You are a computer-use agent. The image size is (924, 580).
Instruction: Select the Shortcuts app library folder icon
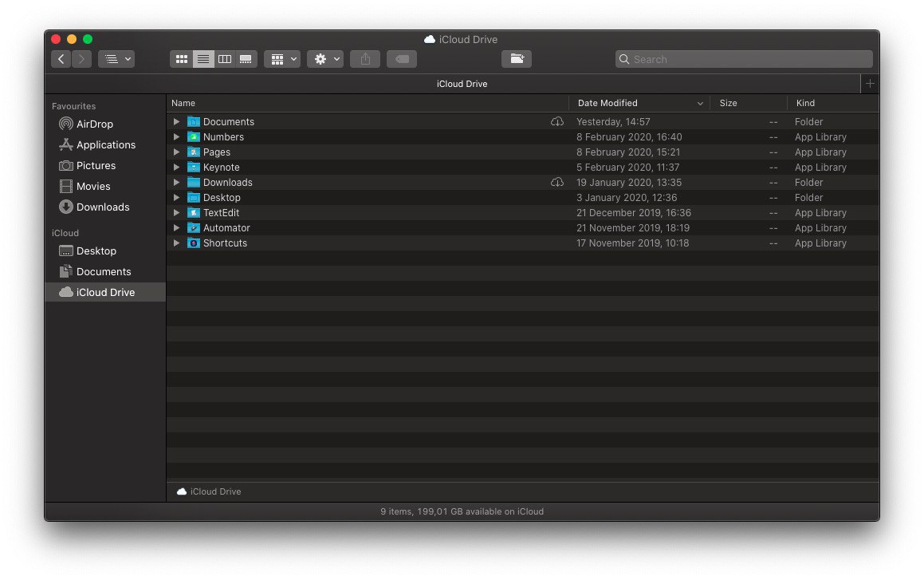(193, 243)
